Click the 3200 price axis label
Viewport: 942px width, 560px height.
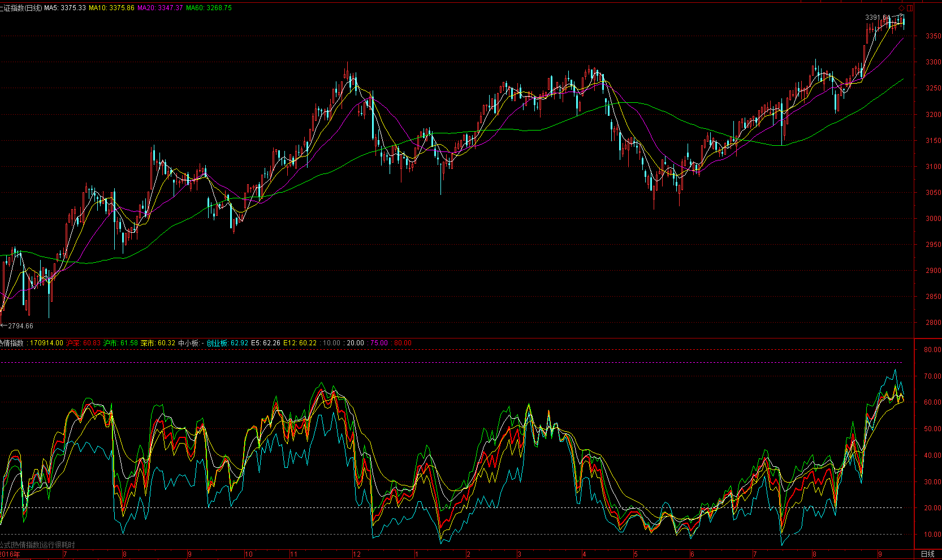click(x=933, y=115)
